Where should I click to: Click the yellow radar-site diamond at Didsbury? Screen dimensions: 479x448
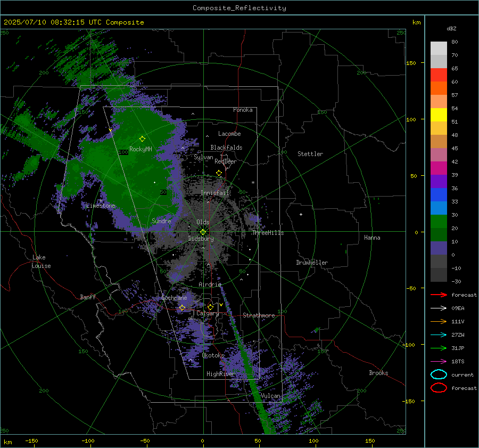[203, 232]
